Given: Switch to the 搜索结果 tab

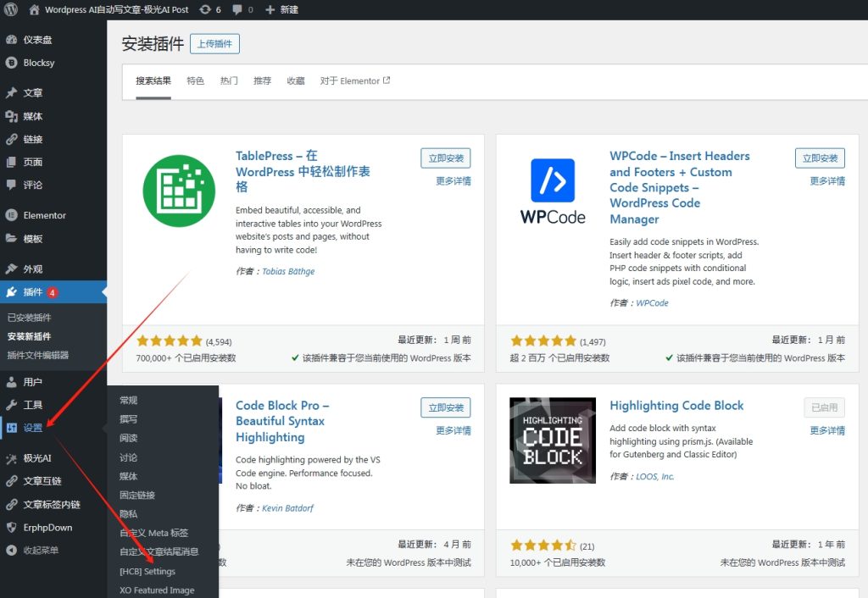Looking at the screenshot, I should pyautogui.click(x=153, y=80).
